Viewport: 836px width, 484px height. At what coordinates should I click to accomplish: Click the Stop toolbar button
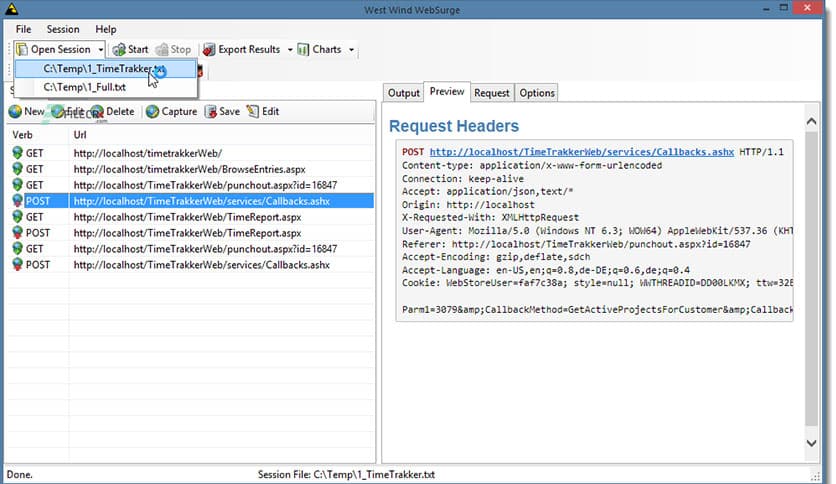[173, 50]
